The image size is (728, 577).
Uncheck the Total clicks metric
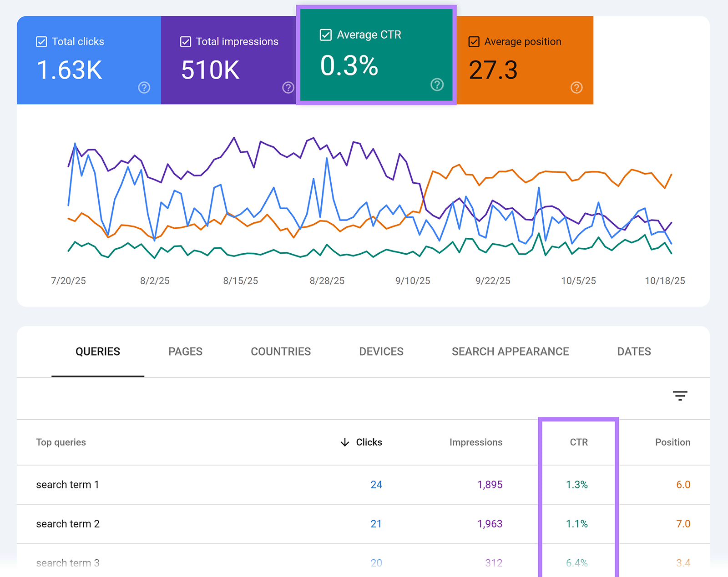point(41,41)
